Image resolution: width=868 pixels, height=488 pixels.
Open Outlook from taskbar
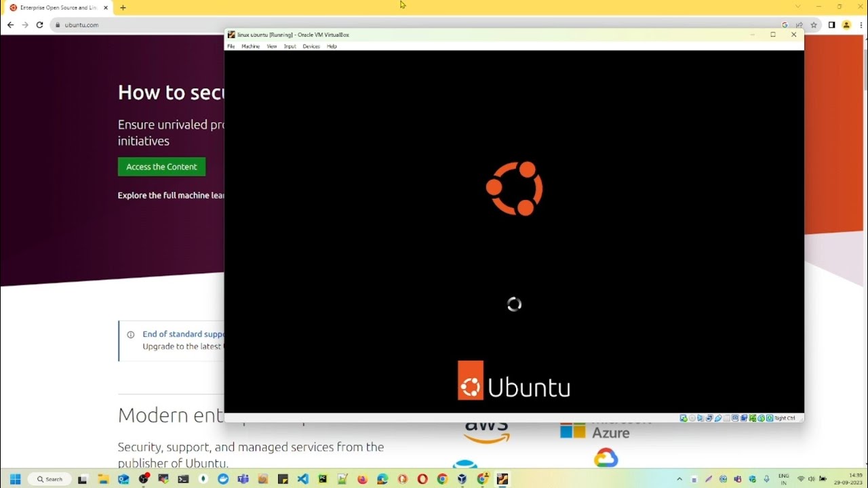[x=123, y=479]
